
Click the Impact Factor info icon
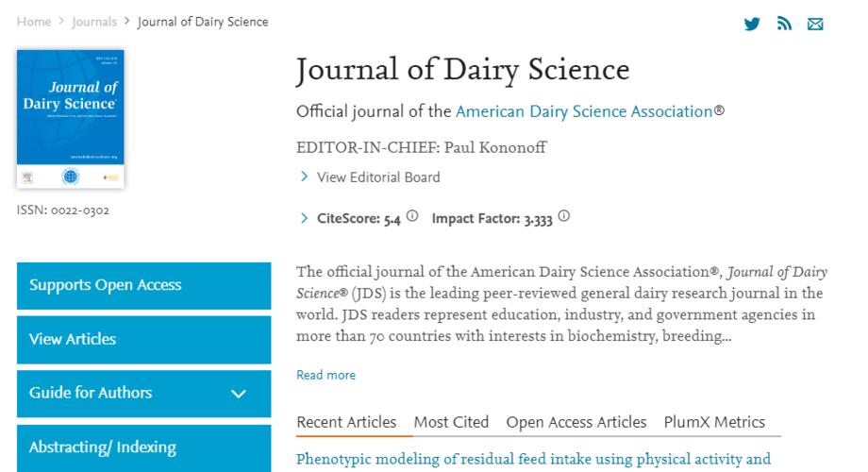click(x=563, y=216)
